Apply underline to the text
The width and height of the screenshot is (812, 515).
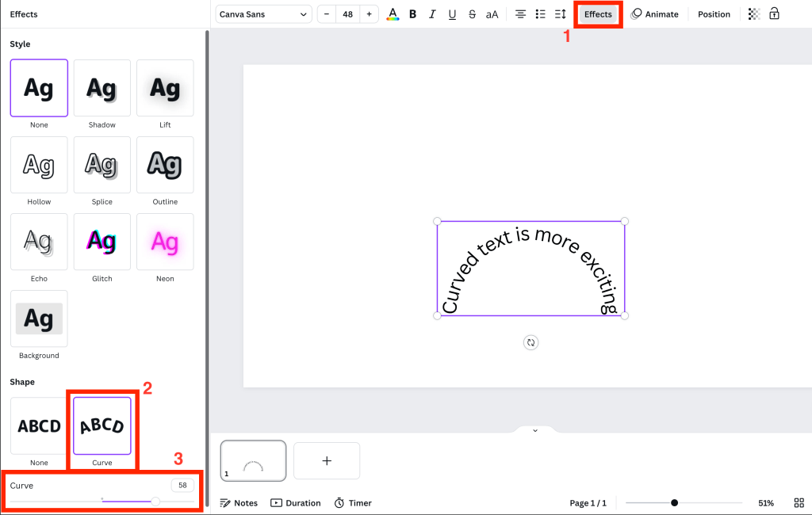452,14
